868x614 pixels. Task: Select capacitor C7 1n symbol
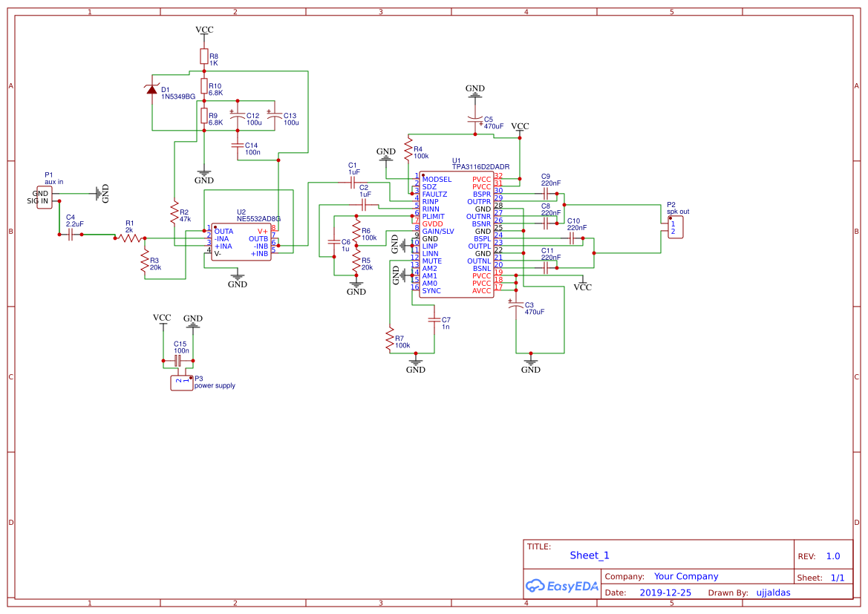click(x=434, y=319)
